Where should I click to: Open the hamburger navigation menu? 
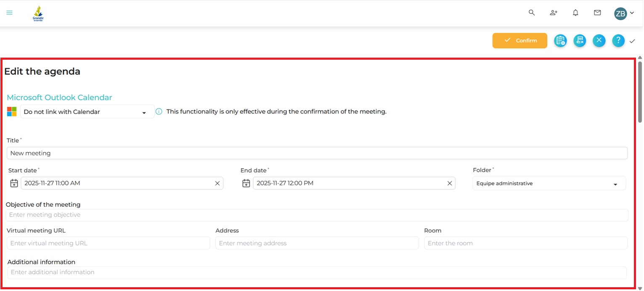coord(9,13)
